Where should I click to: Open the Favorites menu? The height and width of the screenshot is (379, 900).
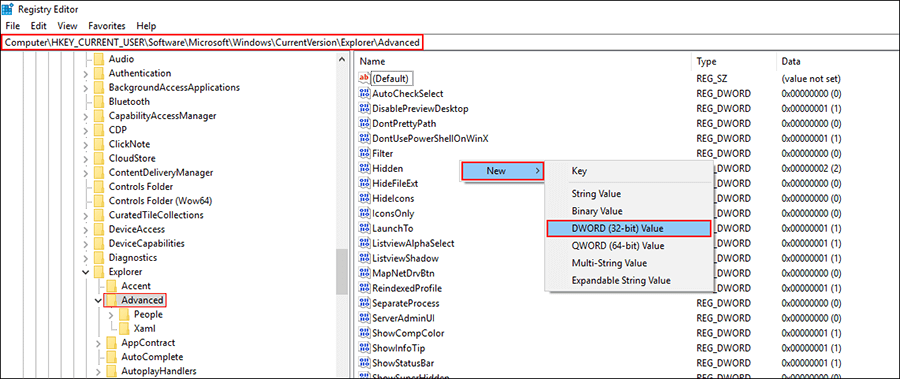coord(107,26)
